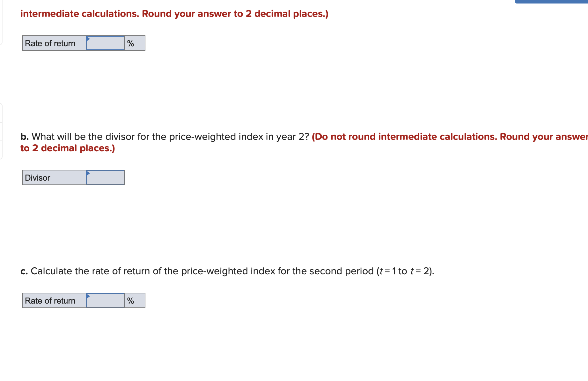Click the bold letter c heading

pyautogui.click(x=24, y=271)
